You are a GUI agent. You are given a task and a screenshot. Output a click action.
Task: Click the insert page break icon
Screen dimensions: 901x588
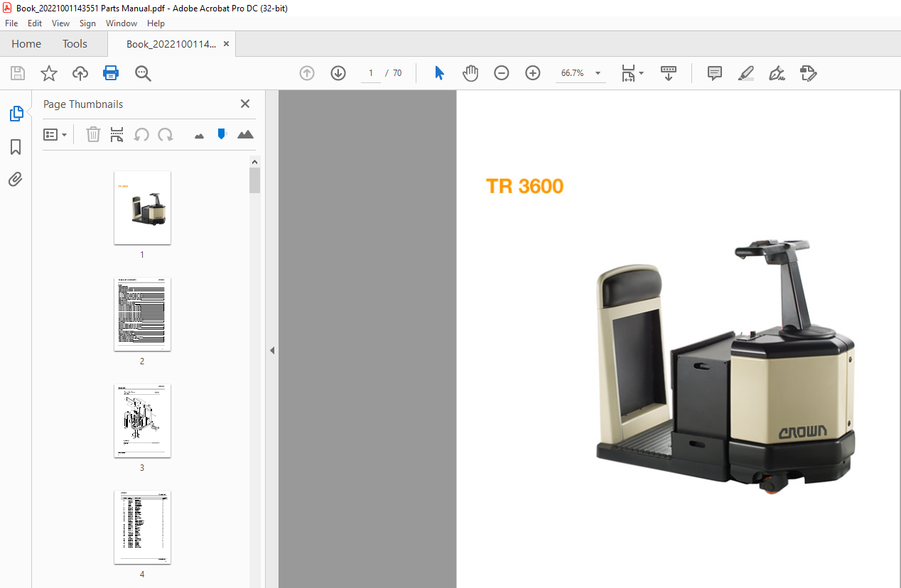(117, 134)
